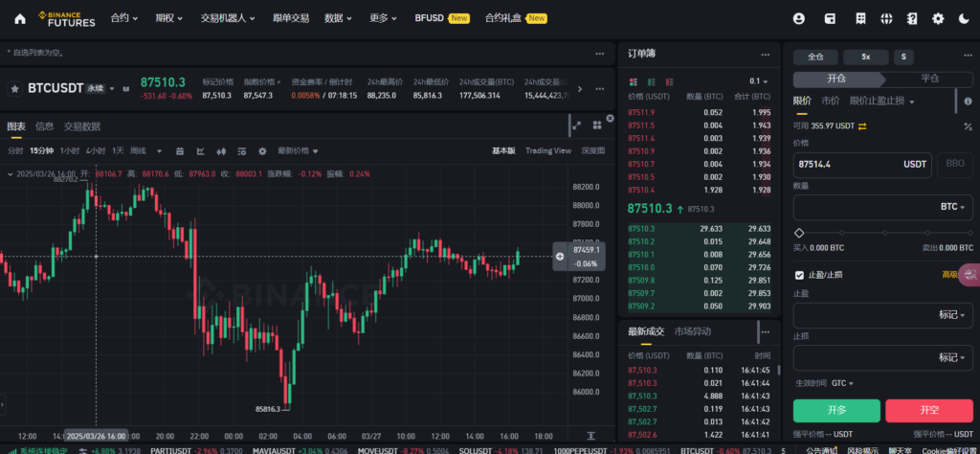The width and height of the screenshot is (980, 454).
Task: Open the 最新价格 price type dropdown
Action: (299, 150)
